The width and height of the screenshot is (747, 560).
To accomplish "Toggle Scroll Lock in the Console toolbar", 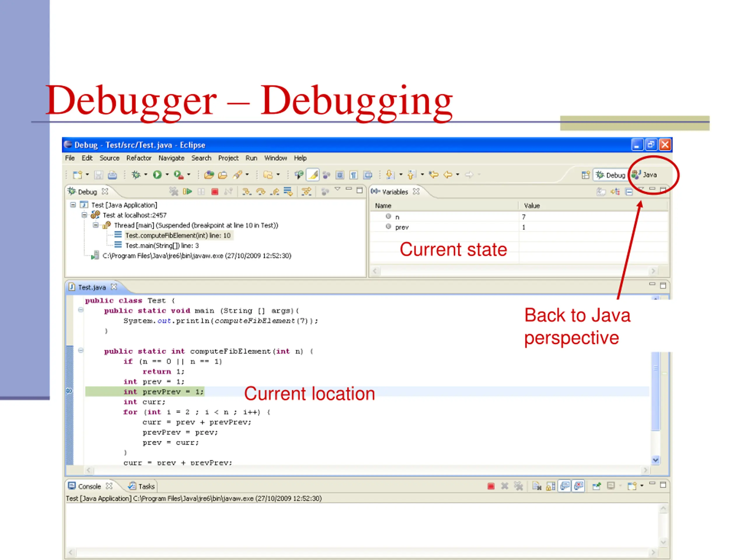I will tap(550, 486).
